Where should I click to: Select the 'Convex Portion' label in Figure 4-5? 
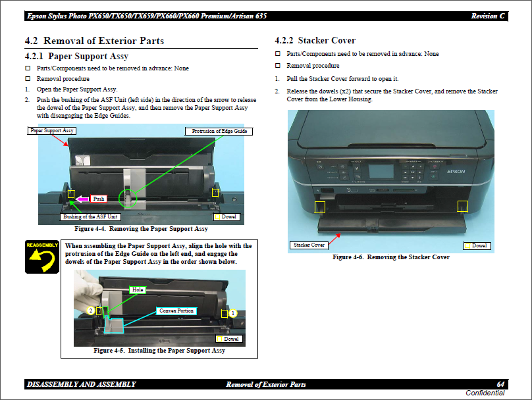point(177,311)
